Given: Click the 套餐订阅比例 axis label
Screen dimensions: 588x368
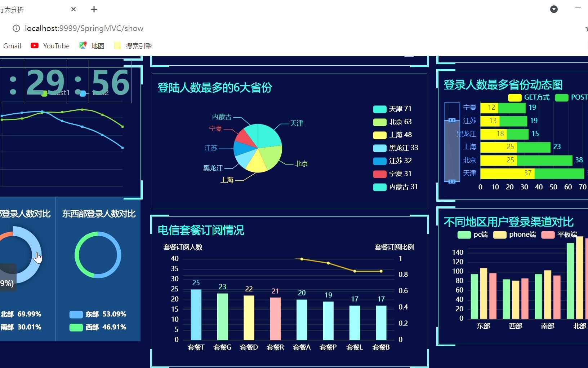Looking at the screenshot, I should 394,247.
